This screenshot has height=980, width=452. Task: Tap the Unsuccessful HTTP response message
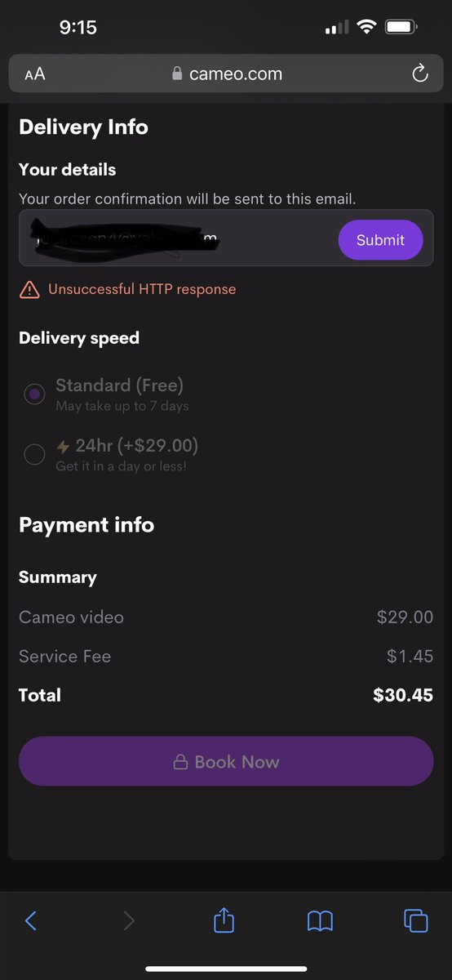(x=142, y=289)
